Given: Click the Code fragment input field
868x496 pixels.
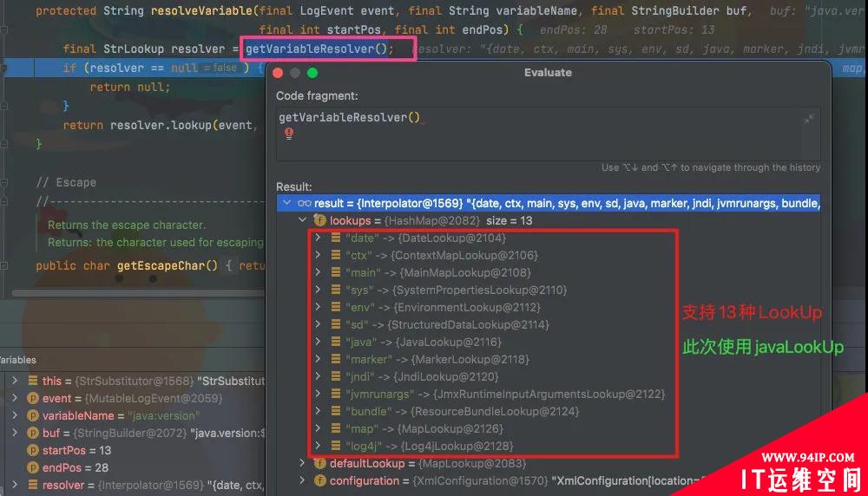Looking at the screenshot, I should tap(548, 133).
